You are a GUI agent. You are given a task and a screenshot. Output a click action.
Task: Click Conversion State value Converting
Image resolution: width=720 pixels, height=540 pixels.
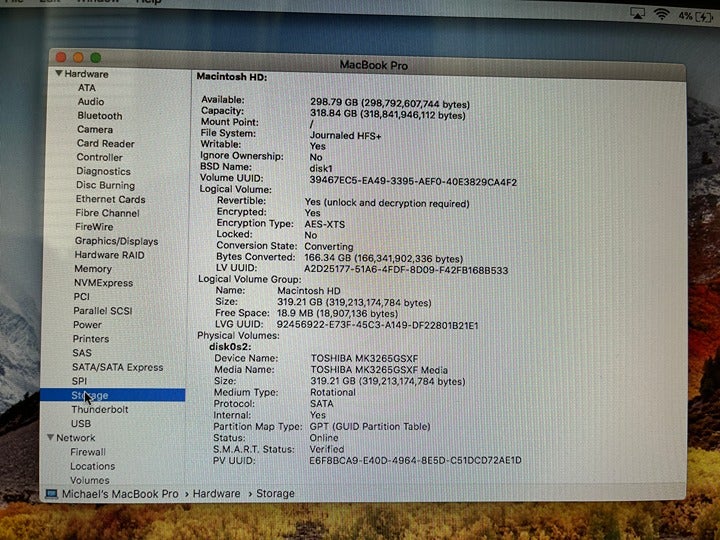point(329,247)
